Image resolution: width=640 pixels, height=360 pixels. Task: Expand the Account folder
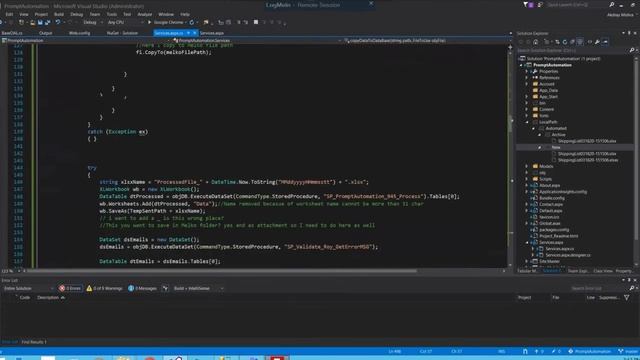(x=527, y=84)
